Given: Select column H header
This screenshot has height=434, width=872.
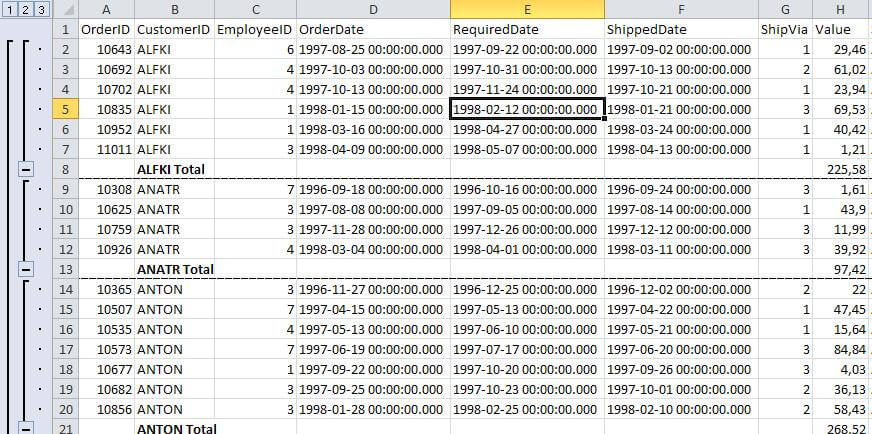Looking at the screenshot, I should pyautogui.click(x=841, y=9).
